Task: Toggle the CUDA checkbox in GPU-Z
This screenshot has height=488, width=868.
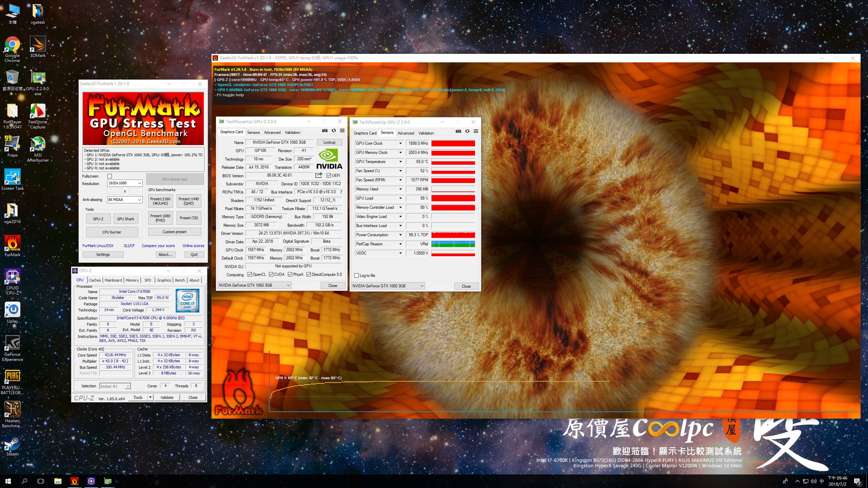Action: (x=271, y=274)
